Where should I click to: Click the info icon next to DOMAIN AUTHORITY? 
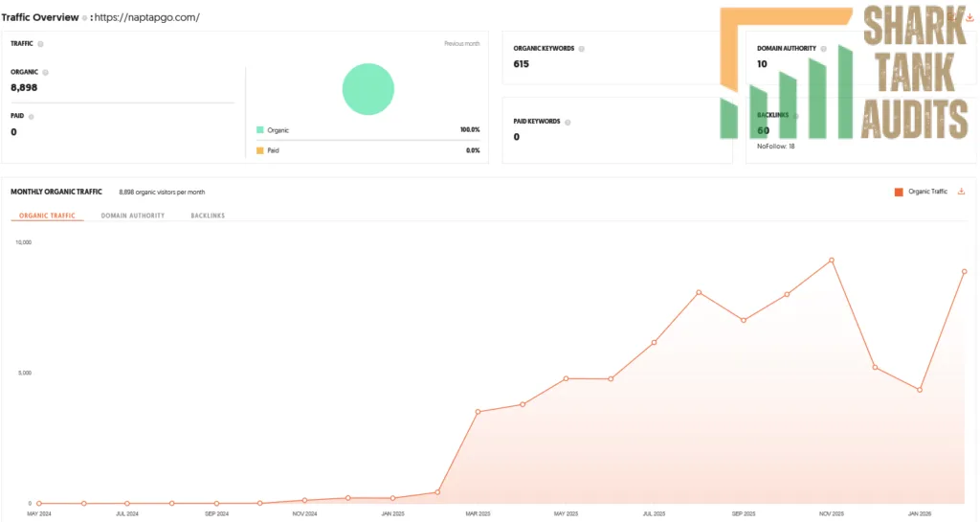(823, 49)
